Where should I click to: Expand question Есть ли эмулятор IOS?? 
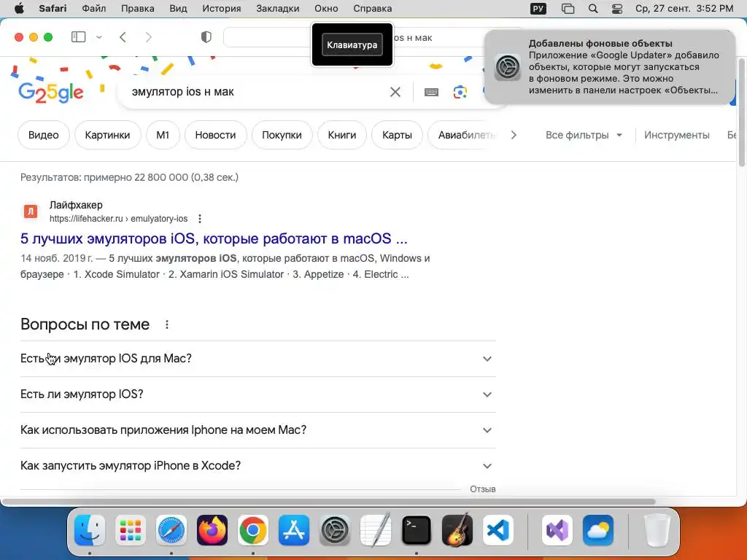pyautogui.click(x=258, y=394)
